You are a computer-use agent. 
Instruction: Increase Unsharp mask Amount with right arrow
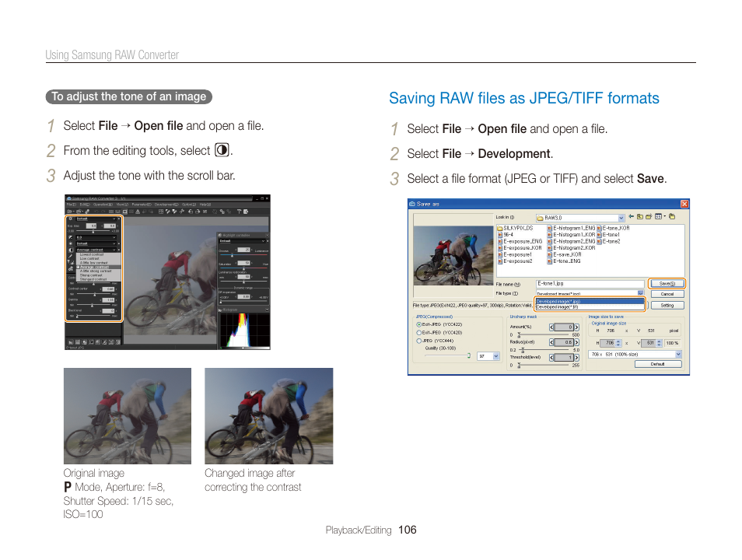[577, 327]
